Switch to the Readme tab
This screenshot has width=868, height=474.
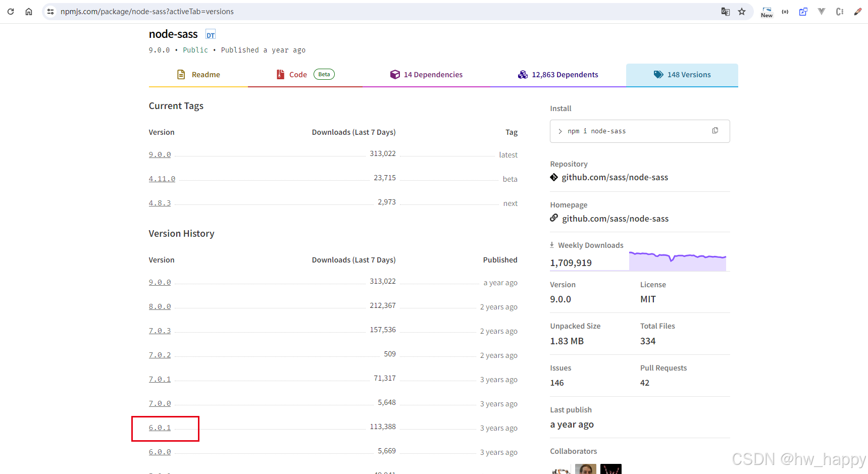[x=198, y=75]
